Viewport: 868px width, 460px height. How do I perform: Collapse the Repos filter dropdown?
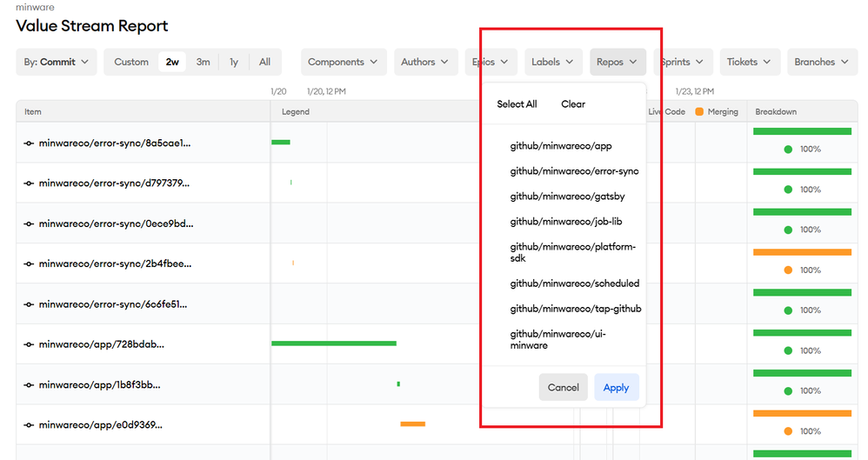618,62
